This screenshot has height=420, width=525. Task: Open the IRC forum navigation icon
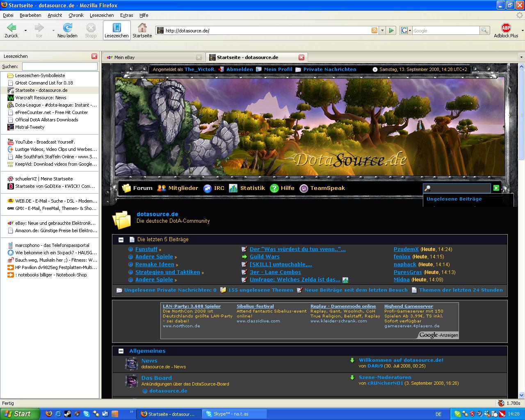(x=208, y=188)
